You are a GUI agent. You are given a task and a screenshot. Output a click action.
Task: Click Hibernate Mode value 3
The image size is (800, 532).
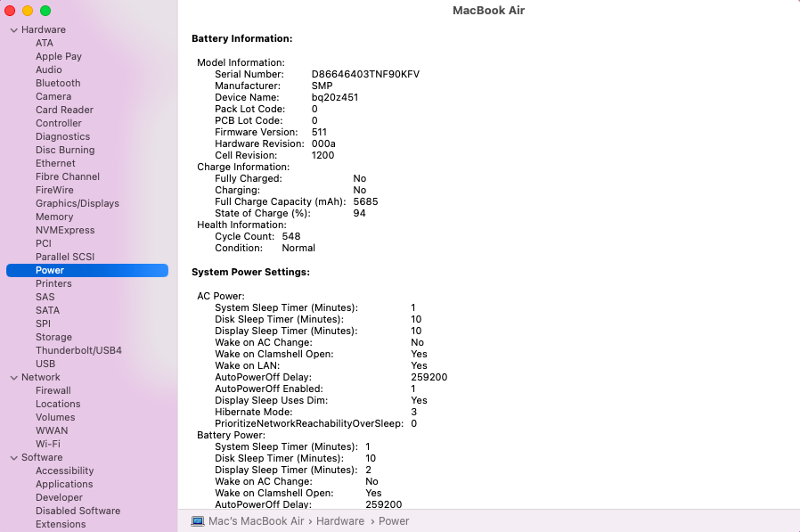(413, 412)
